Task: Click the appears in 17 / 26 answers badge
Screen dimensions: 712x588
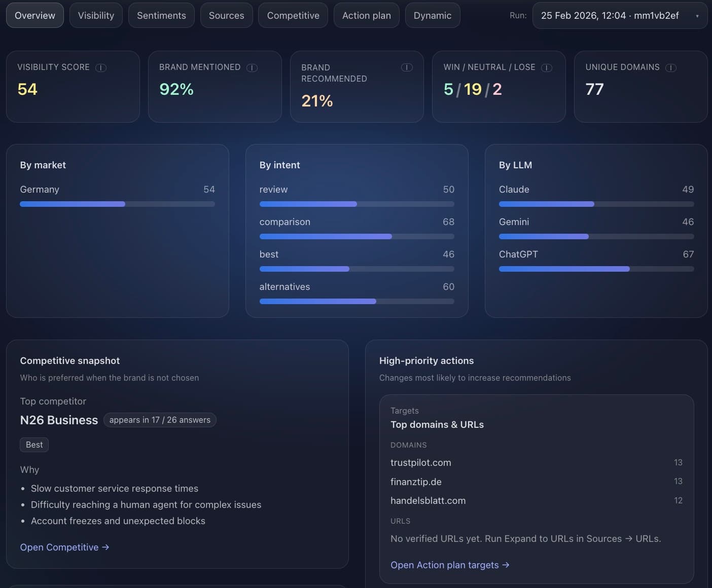Action: coord(160,420)
